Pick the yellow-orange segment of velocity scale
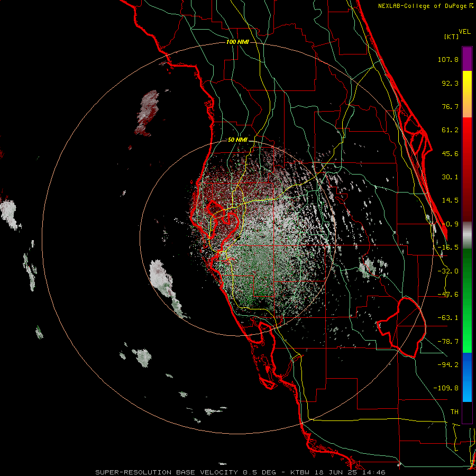Screen dimensions: 476x476 point(467,94)
